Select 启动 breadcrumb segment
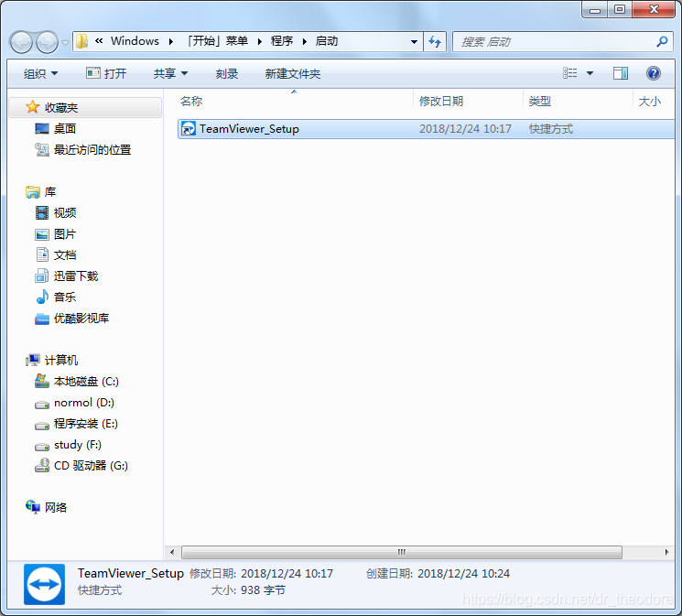Viewport: 682px width, 616px height. (x=327, y=41)
